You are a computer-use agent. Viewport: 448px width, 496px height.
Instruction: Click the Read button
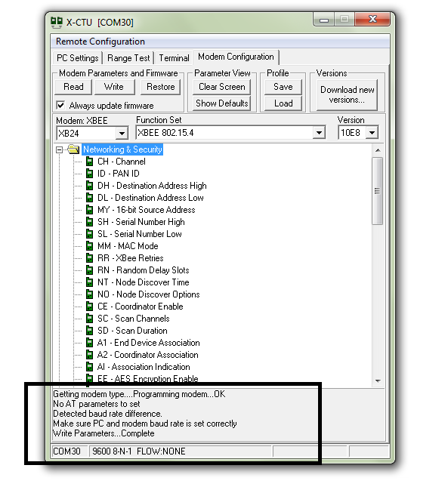point(73,87)
